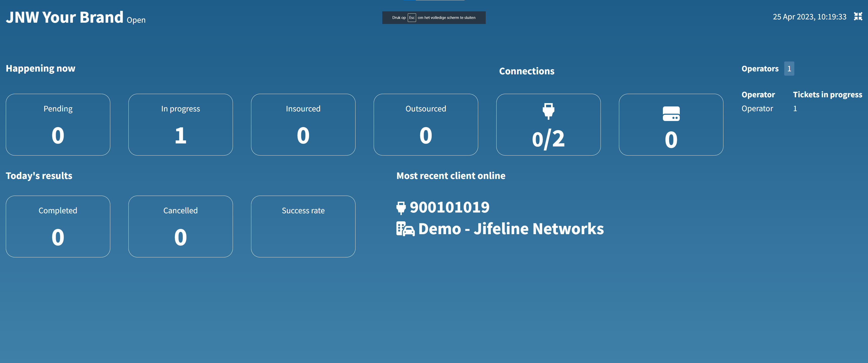Click the garage car building icon
This screenshot has height=363, width=868.
click(x=405, y=229)
